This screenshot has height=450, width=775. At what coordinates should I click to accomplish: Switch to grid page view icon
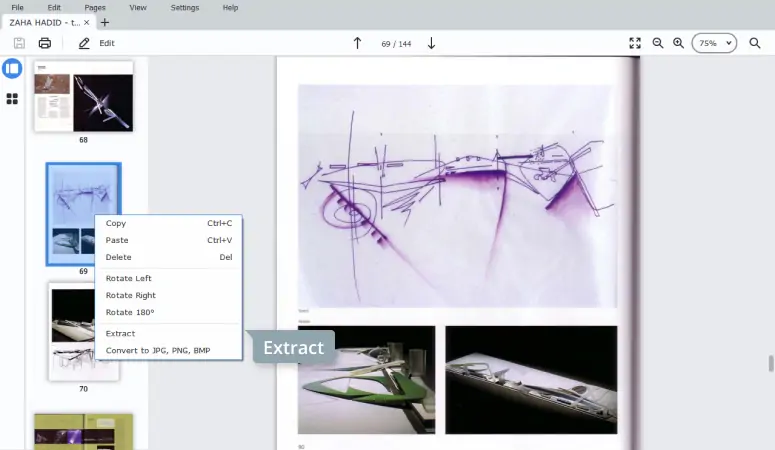click(x=12, y=99)
